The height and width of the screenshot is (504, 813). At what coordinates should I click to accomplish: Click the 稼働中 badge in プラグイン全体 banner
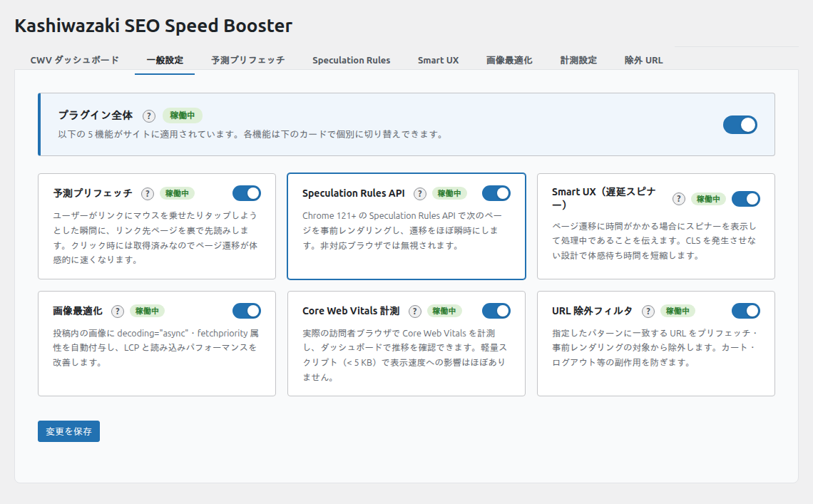183,115
